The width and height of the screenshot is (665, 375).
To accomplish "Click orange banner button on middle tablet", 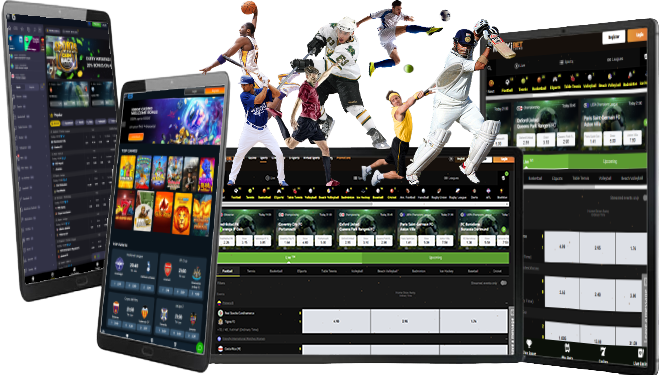I will pyautogui.click(x=136, y=137).
